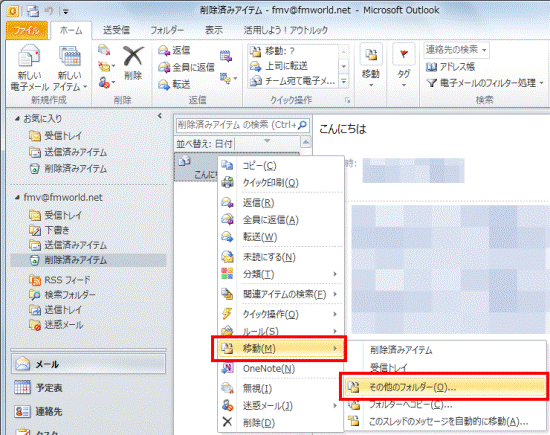Collapse the Favorites (お気に入り) group
This screenshot has width=550, height=435.
click(x=17, y=119)
